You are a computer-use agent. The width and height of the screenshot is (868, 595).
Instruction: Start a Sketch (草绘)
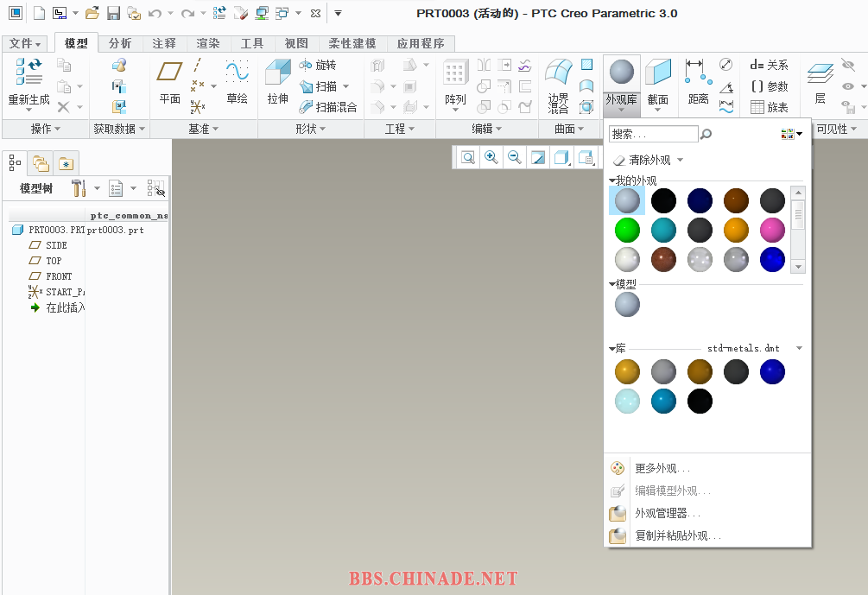(237, 81)
